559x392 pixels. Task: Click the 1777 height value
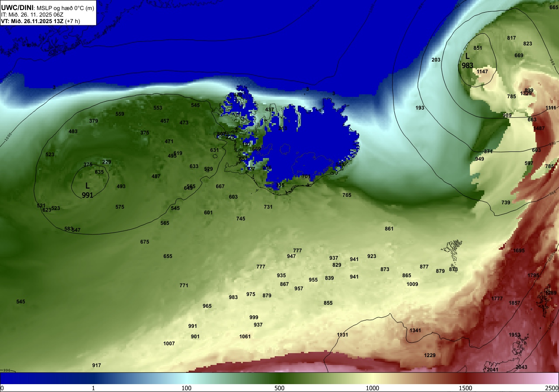tap(497, 299)
